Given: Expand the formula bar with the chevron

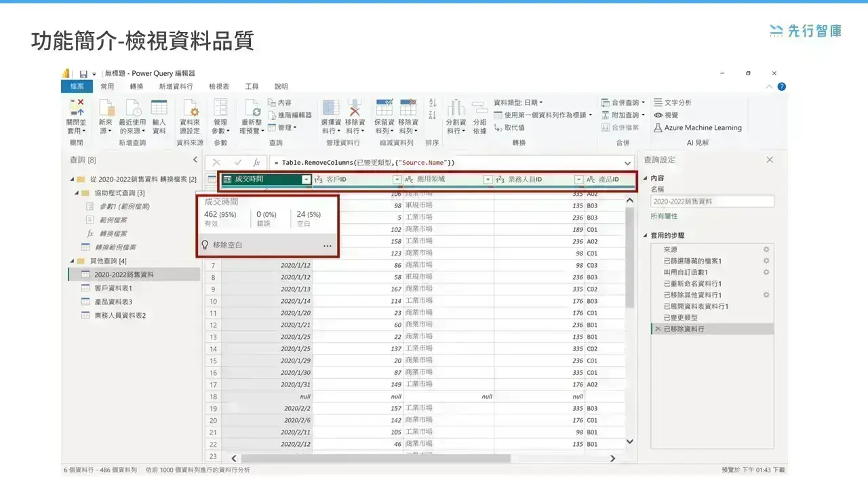Looking at the screenshot, I should [628, 163].
